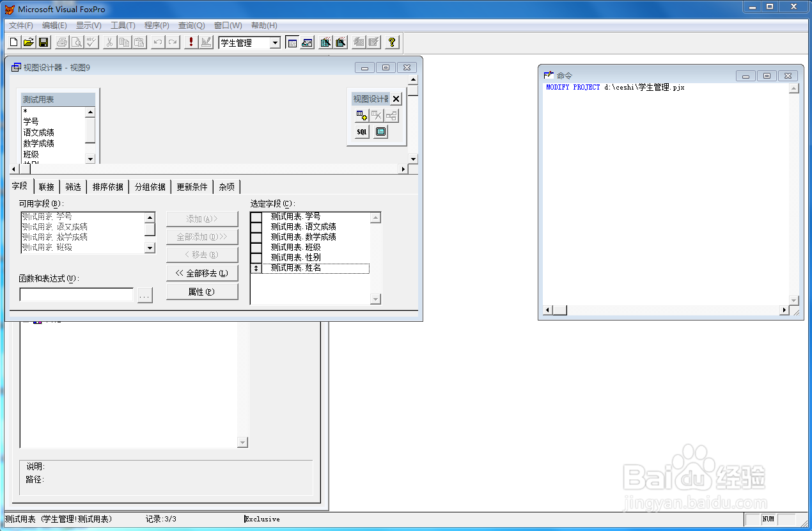
Task: Click the Redo arrow icon
Action: [173, 43]
